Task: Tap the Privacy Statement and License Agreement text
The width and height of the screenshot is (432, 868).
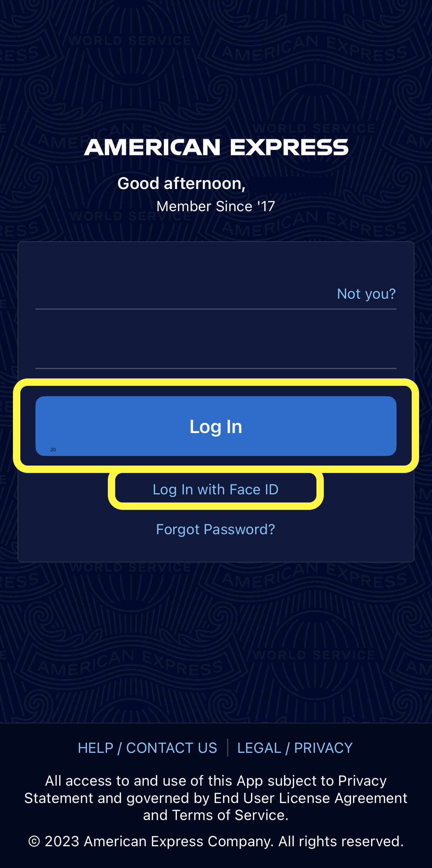Action: pos(216,798)
